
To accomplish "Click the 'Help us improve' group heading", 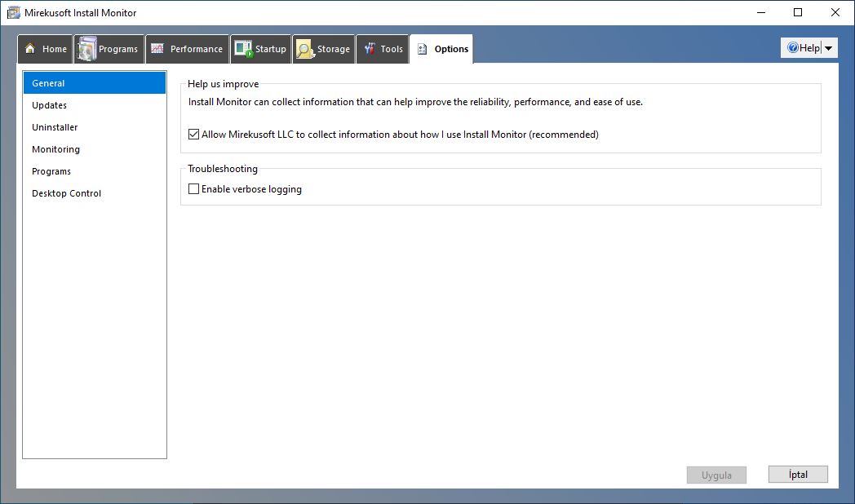I will coord(223,84).
